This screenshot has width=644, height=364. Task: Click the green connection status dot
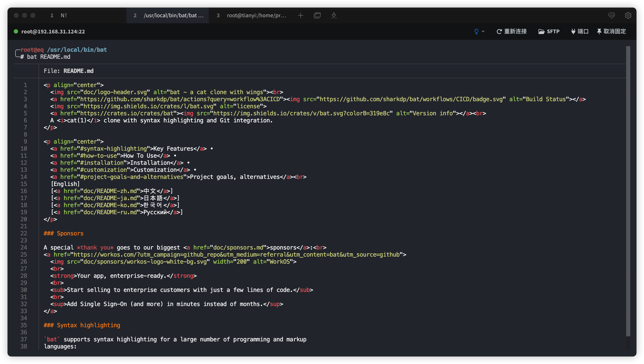[16, 32]
